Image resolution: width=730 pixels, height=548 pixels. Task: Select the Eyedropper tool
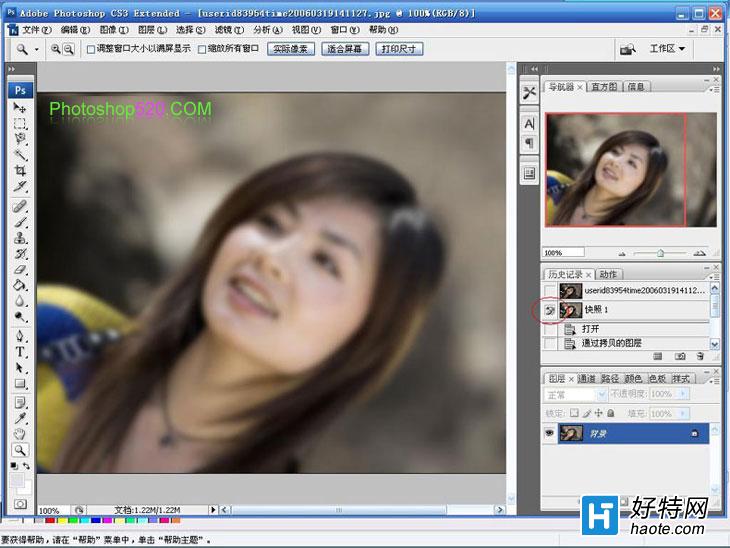tap(20, 418)
